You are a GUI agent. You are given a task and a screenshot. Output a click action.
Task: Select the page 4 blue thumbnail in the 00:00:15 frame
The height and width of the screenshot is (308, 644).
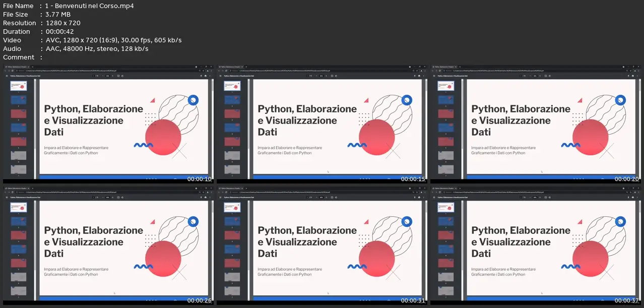[232, 128]
